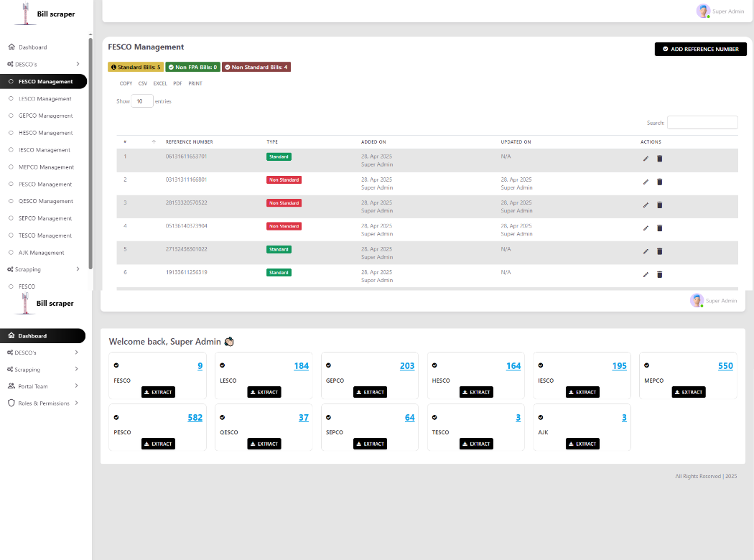Image resolution: width=754 pixels, height=560 pixels.
Task: Click the Add Reference Number button
Action: coord(701,49)
